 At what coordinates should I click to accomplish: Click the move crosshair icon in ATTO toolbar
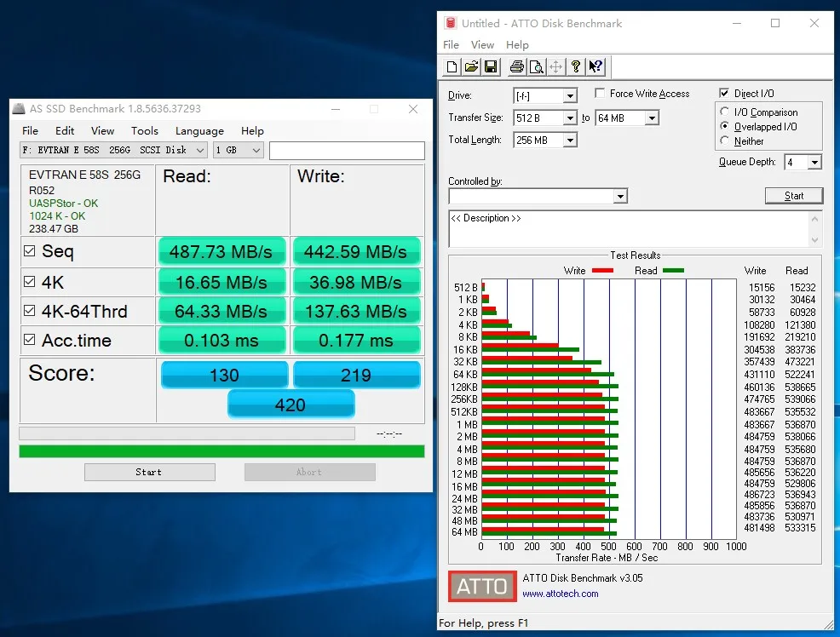(x=556, y=67)
